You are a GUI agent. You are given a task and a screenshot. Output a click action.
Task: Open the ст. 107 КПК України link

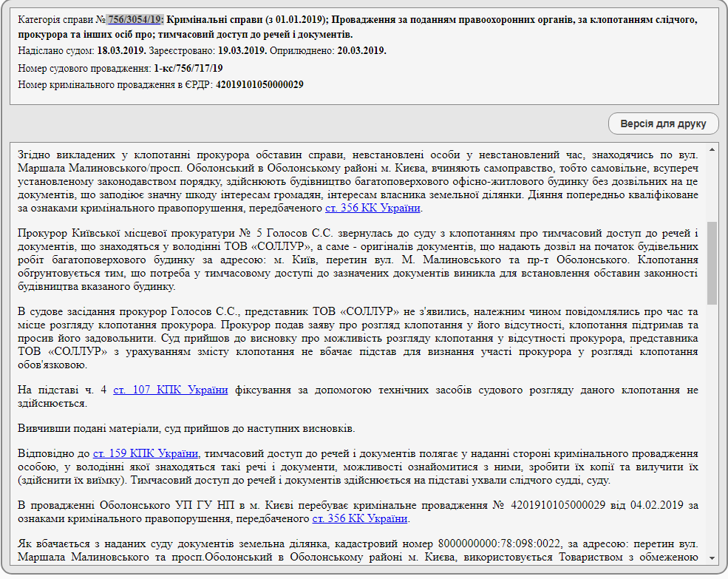(170, 390)
